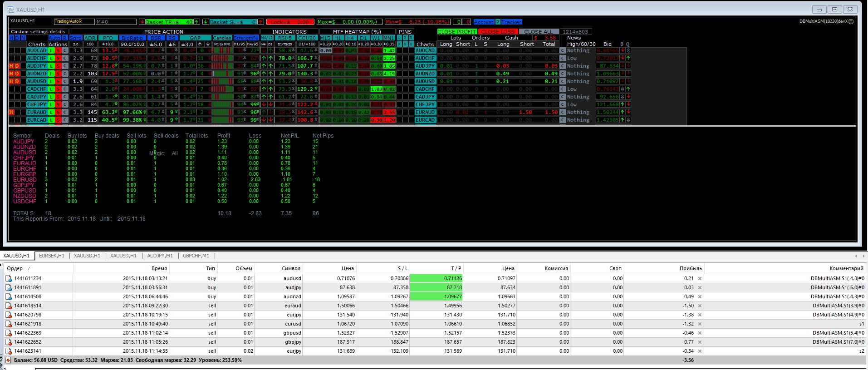This screenshot has width=868, height=370.
Task: Click the question mark beside Account
Action: pyautogui.click(x=498, y=22)
